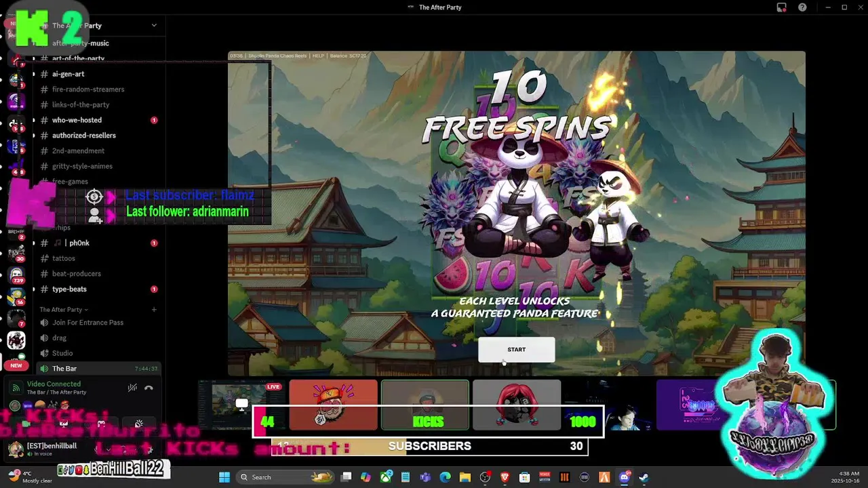Screen dimensions: 868x488
Task: Join the drag voice channel
Action: point(59,338)
